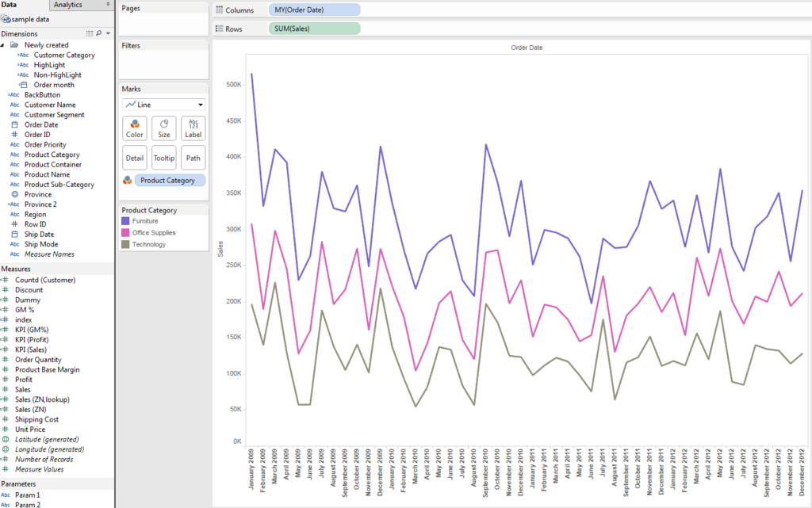Click the Furniture legend color swatch
Screen dimensions: 812x508
pyautogui.click(x=125, y=221)
